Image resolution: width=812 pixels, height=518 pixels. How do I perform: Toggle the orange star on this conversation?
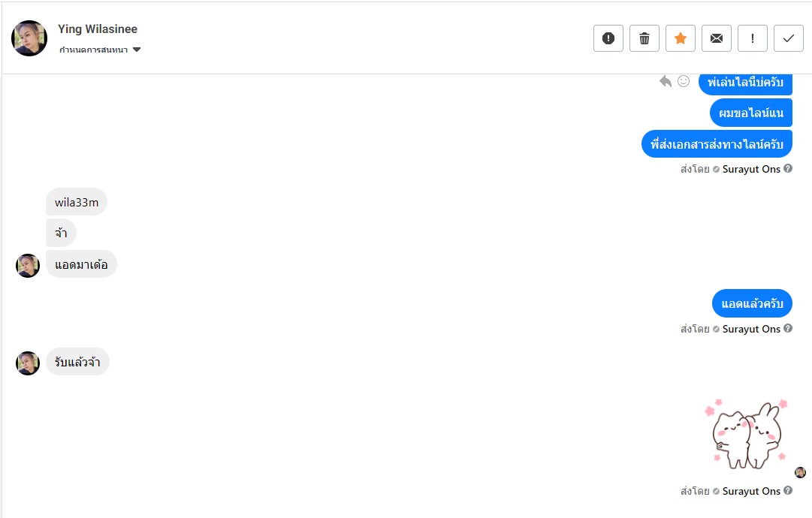click(x=681, y=38)
